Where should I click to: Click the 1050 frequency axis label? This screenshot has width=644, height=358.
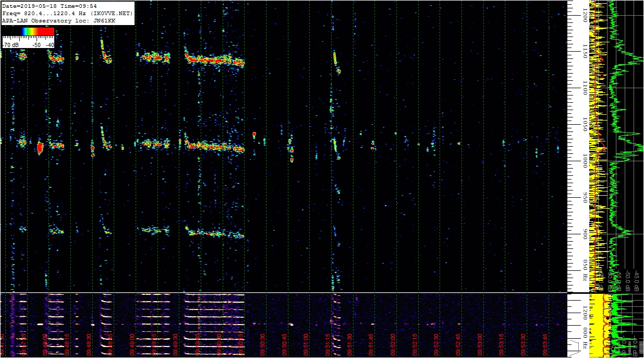pyautogui.click(x=585, y=124)
